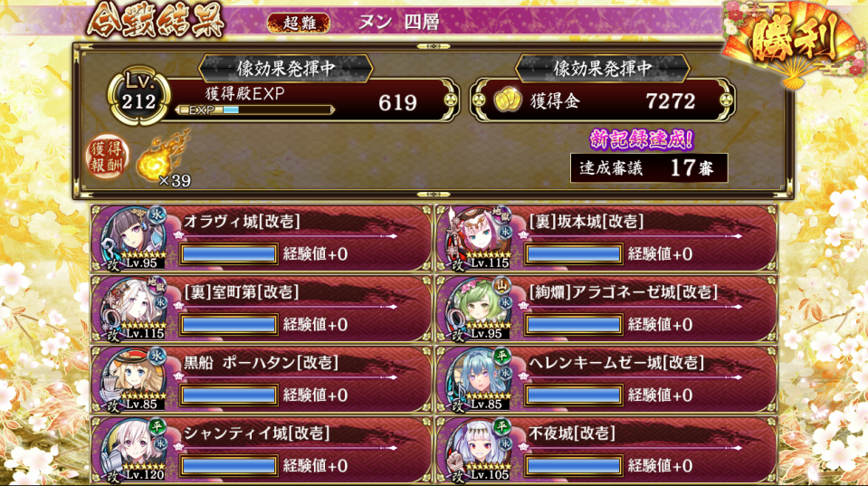This screenshot has height=486, width=868.
Task: Click the 像効果発揮中 banner above EXP
Action: [x=286, y=68]
